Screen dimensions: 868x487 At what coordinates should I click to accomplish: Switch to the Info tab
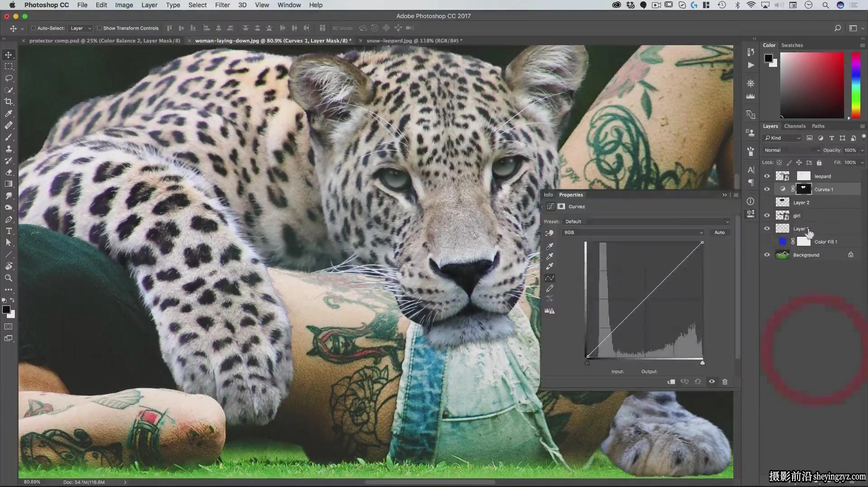(548, 195)
